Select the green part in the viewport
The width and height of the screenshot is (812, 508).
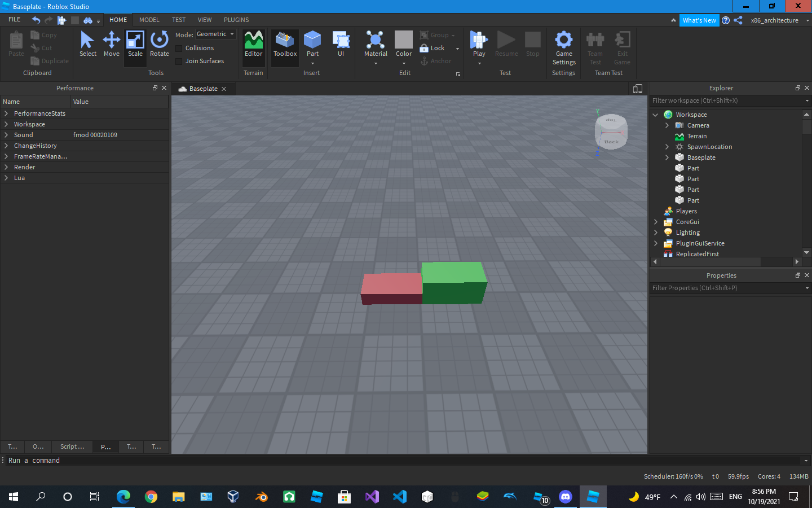click(x=454, y=282)
